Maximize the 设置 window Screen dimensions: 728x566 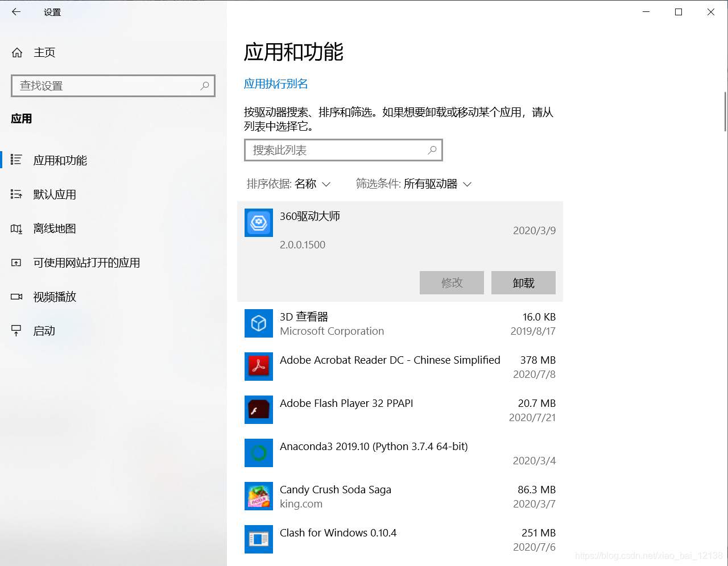coord(679,12)
